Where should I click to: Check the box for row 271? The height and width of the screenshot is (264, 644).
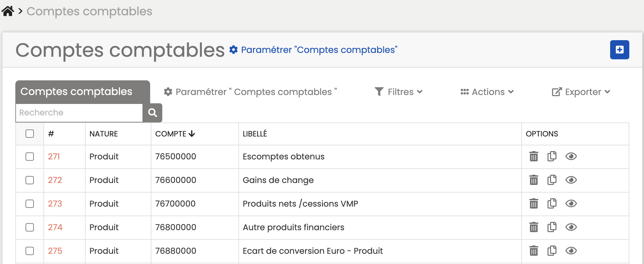(x=30, y=157)
